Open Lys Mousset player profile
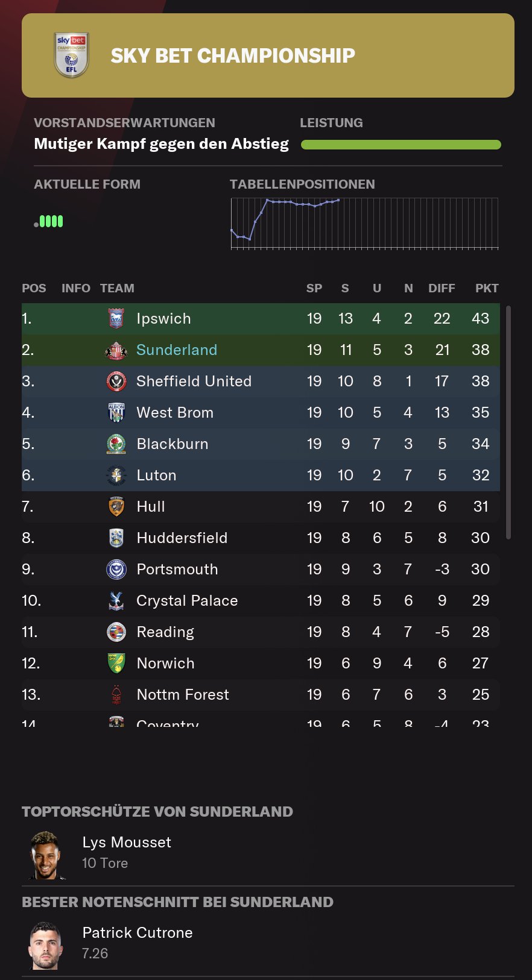 pyautogui.click(x=127, y=843)
